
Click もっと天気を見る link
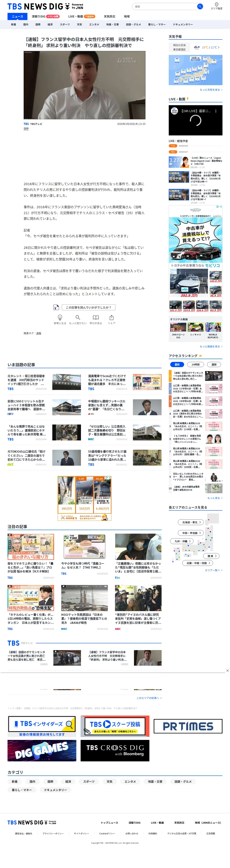[211, 90]
